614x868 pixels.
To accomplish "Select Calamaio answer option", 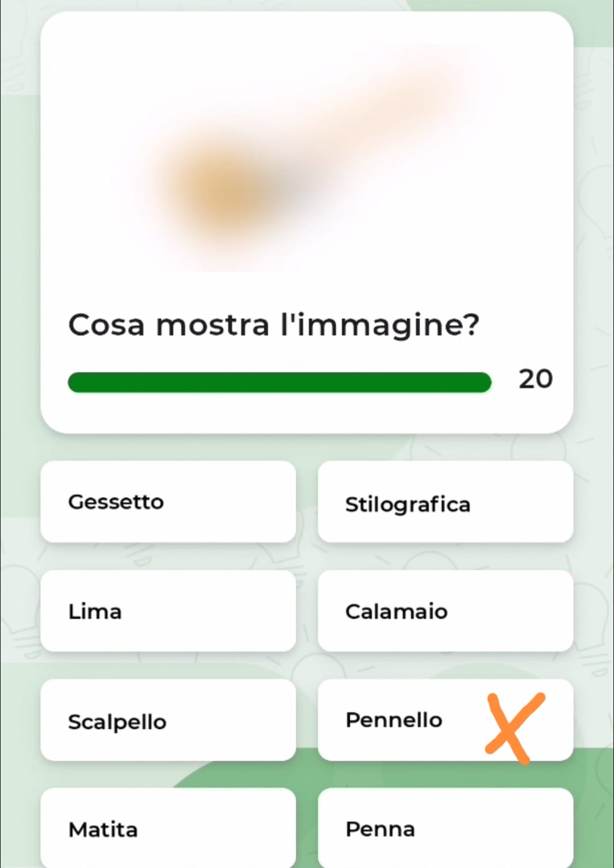I will point(445,611).
